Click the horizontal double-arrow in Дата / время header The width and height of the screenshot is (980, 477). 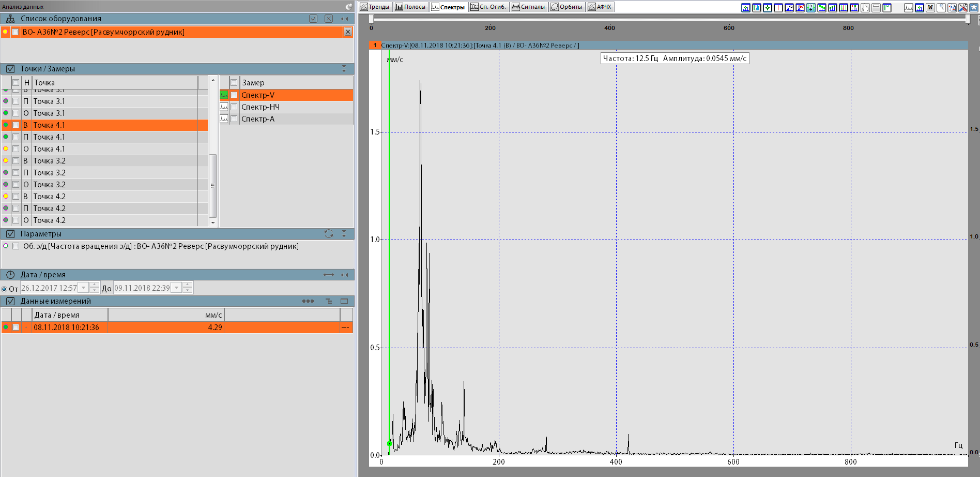pyautogui.click(x=329, y=275)
